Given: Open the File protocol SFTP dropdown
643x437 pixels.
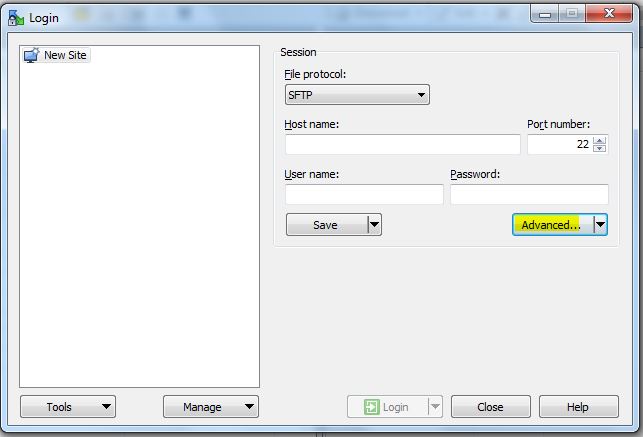Looking at the screenshot, I should pos(357,95).
